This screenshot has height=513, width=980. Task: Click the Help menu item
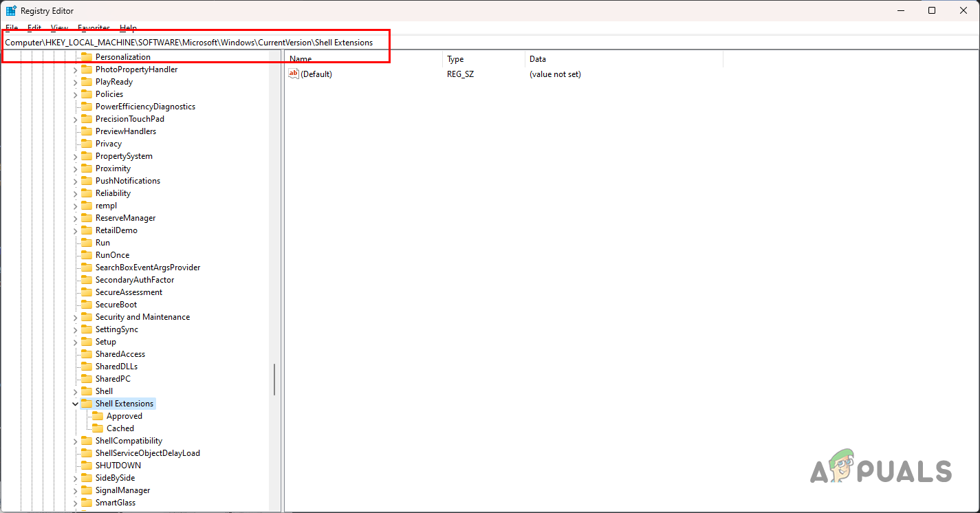(x=128, y=28)
